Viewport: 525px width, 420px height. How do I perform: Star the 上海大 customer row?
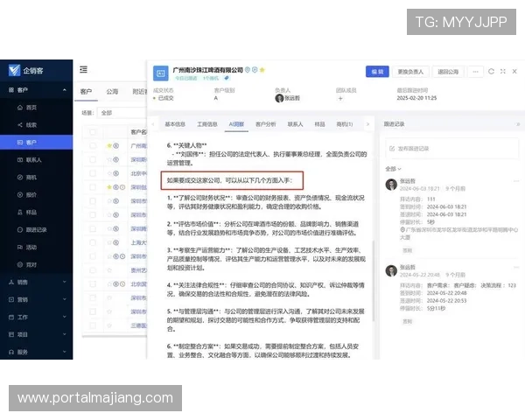(109, 242)
